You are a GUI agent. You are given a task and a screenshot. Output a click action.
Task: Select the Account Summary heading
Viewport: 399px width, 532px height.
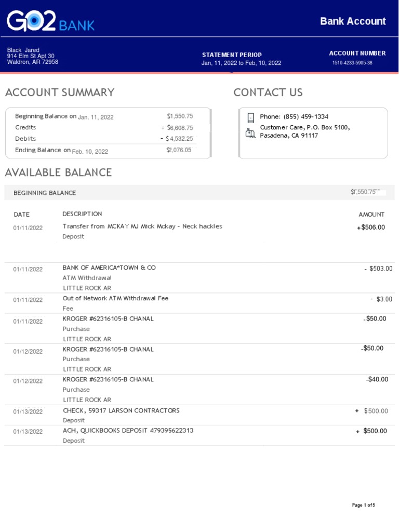(60, 92)
